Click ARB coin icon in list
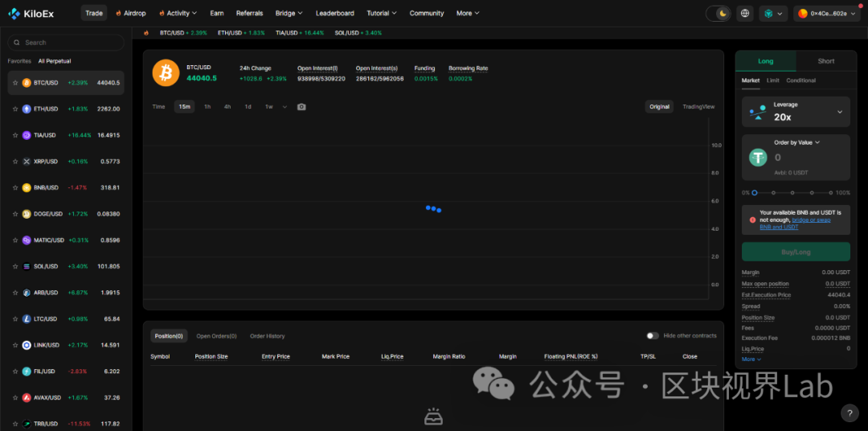The height and width of the screenshot is (431, 868). [27, 293]
